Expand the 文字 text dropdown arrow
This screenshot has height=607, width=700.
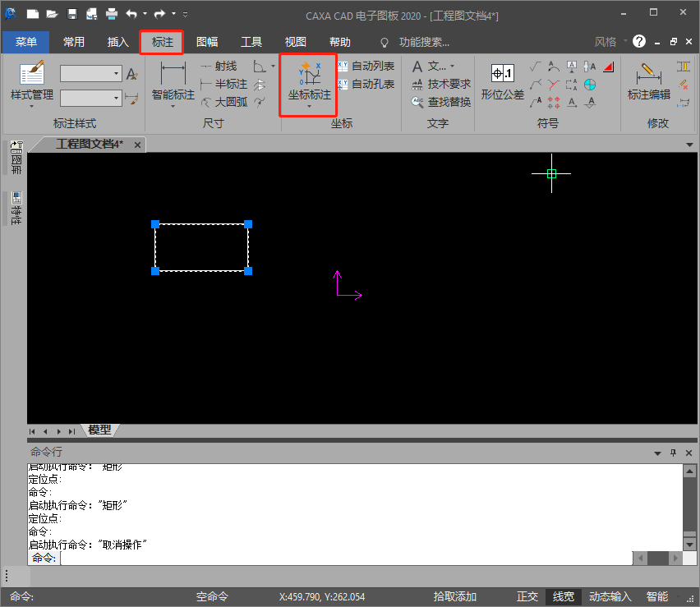[452, 67]
